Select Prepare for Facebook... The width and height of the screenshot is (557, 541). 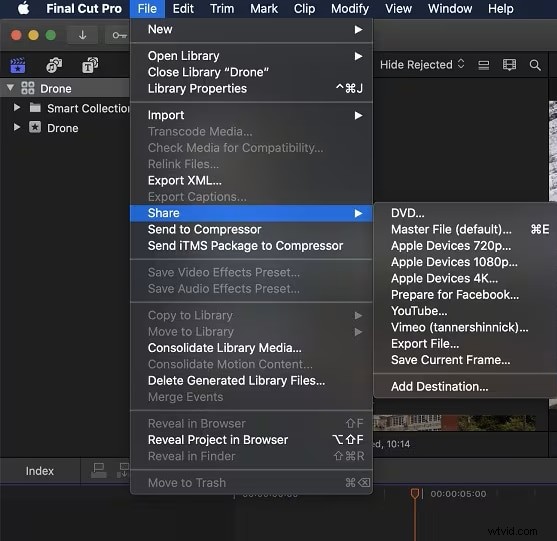point(465,295)
